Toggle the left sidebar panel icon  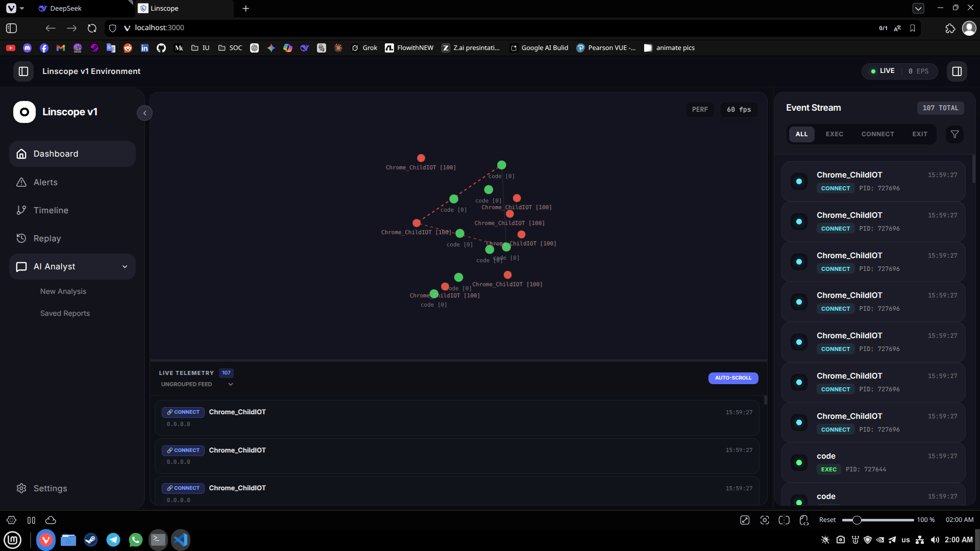coord(23,71)
